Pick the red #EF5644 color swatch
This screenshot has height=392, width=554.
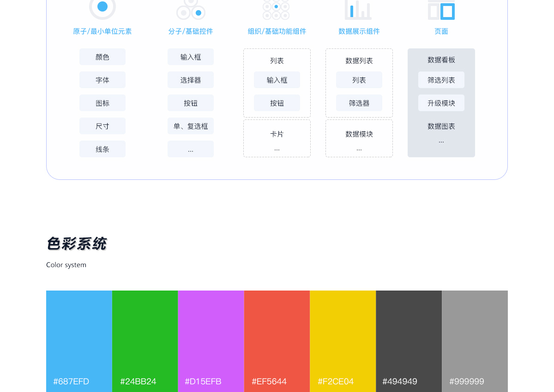click(277, 341)
